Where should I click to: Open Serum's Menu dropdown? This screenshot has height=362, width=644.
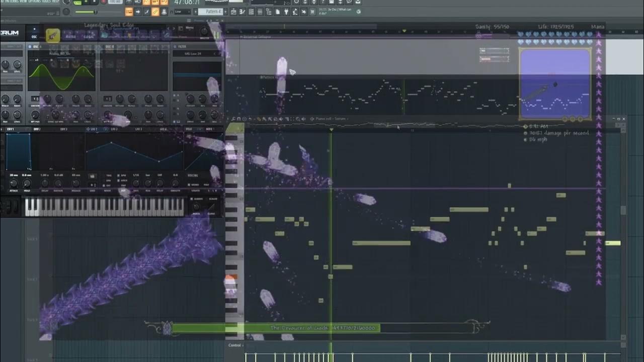coord(190,28)
